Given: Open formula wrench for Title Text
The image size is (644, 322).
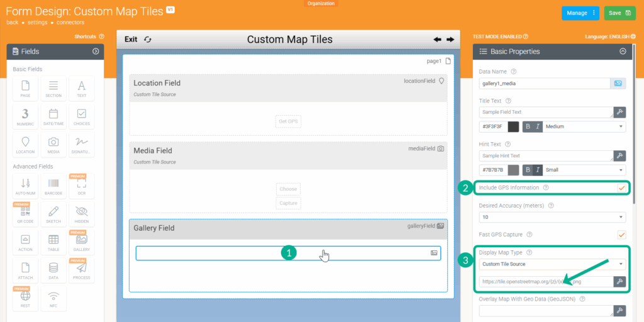Looking at the screenshot, I should tap(619, 112).
